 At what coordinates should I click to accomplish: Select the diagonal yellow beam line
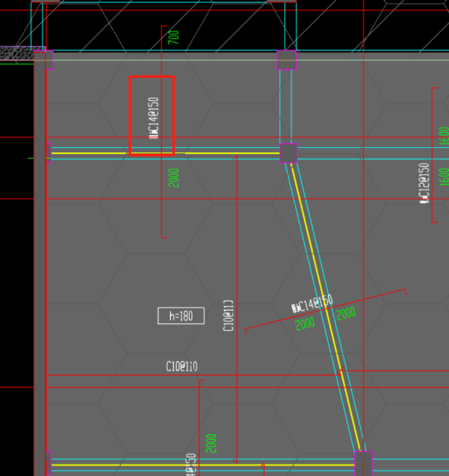326,307
